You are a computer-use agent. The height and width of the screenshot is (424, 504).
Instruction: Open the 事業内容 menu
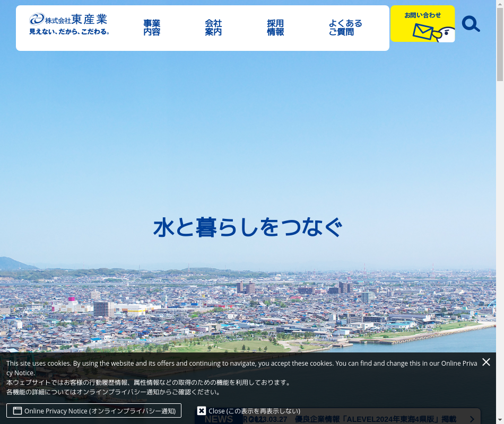(x=152, y=28)
